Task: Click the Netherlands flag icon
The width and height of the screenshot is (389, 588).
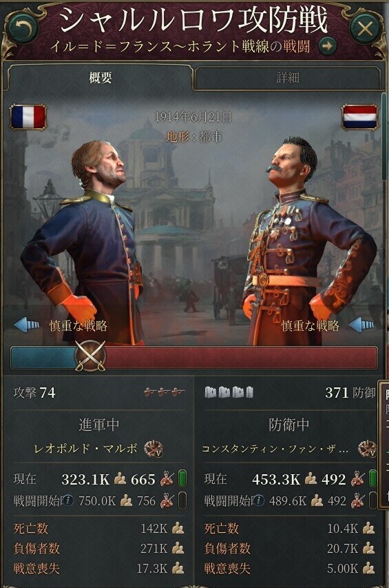Action: (x=360, y=116)
